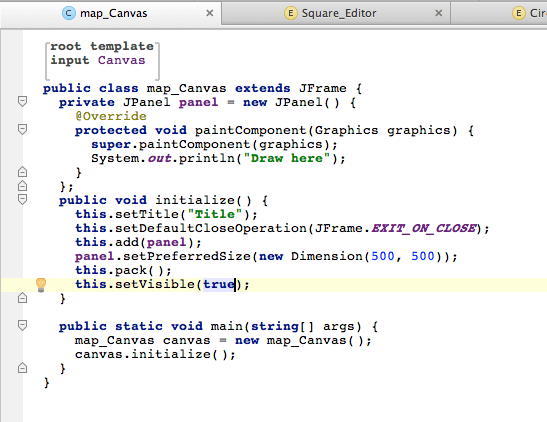Click the "Draw here" string literal

tap(287, 158)
